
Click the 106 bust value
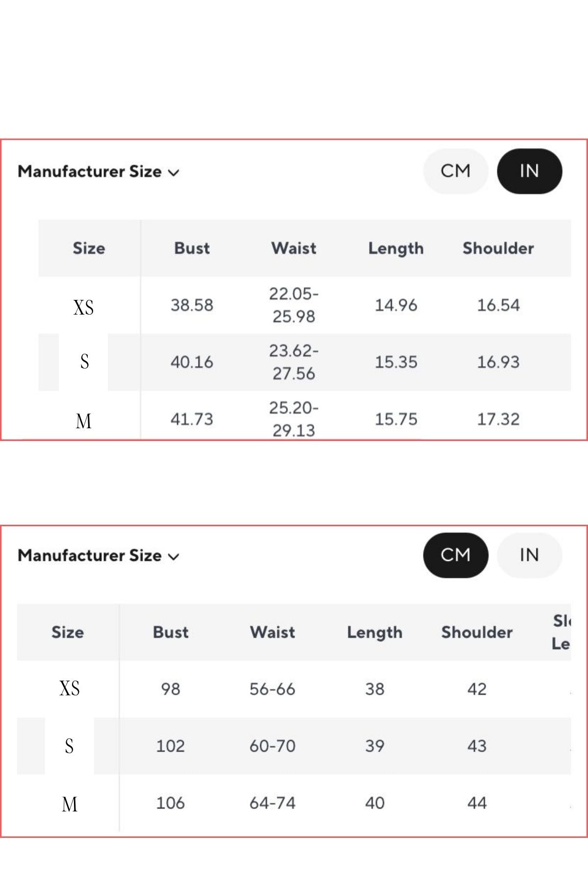[171, 803]
